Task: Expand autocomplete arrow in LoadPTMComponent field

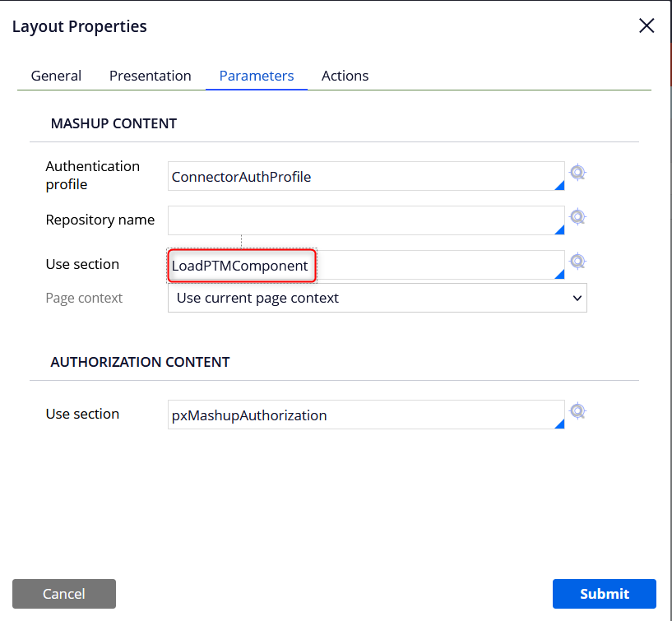Action: (559, 274)
